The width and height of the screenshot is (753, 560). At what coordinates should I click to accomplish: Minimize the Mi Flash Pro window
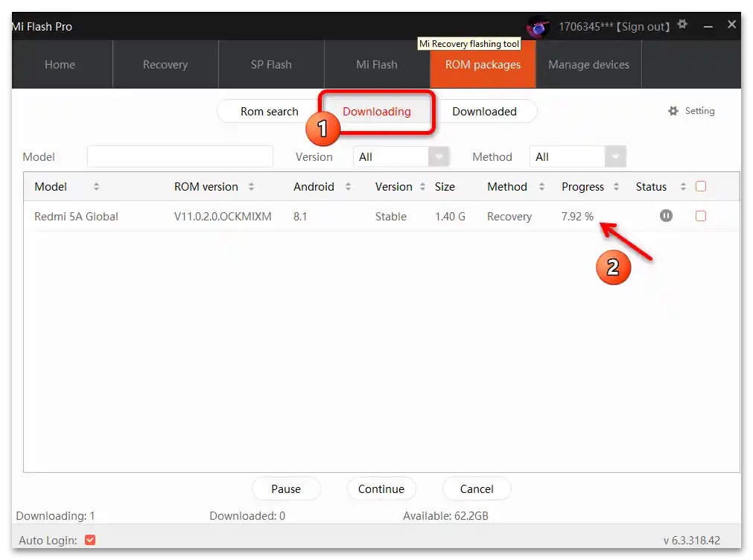(708, 27)
